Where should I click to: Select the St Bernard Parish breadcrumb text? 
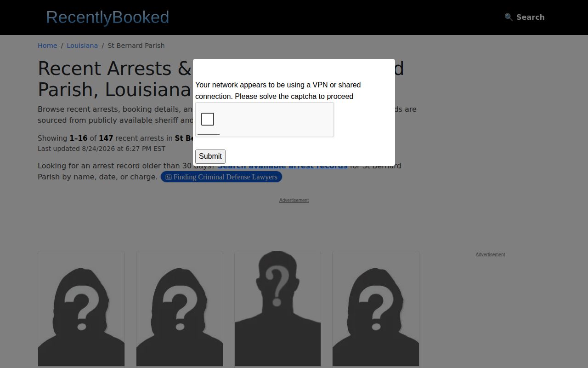point(136,46)
